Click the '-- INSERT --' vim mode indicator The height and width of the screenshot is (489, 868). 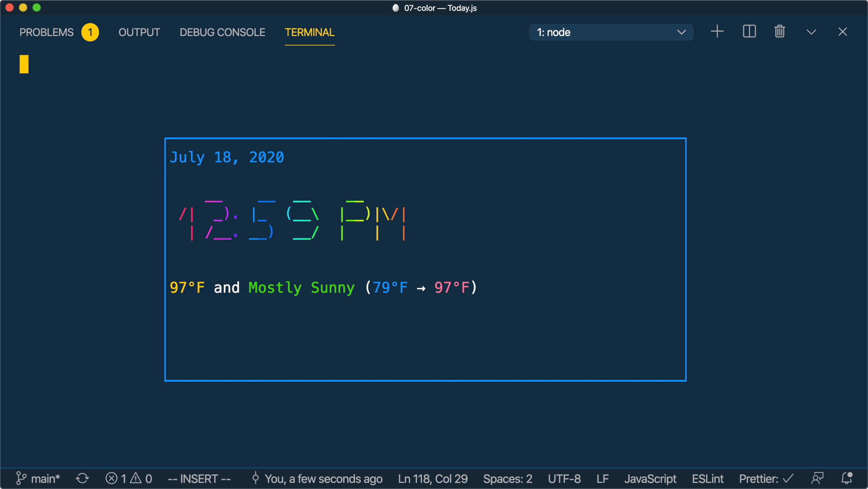point(199,478)
